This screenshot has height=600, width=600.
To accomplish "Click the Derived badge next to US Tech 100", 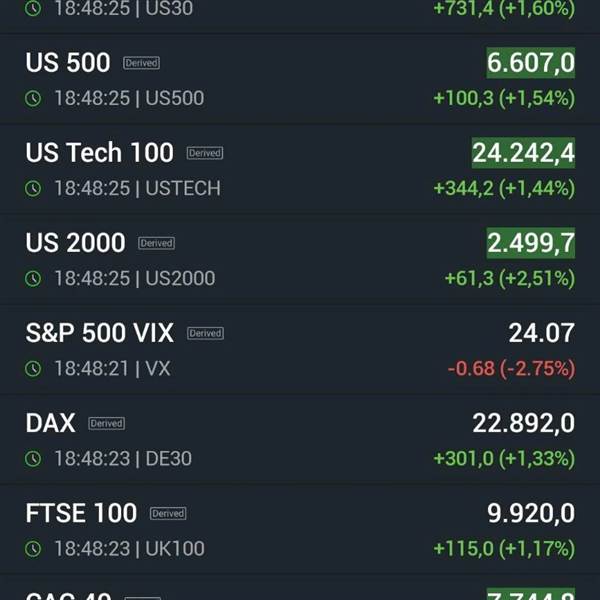I will [x=205, y=153].
